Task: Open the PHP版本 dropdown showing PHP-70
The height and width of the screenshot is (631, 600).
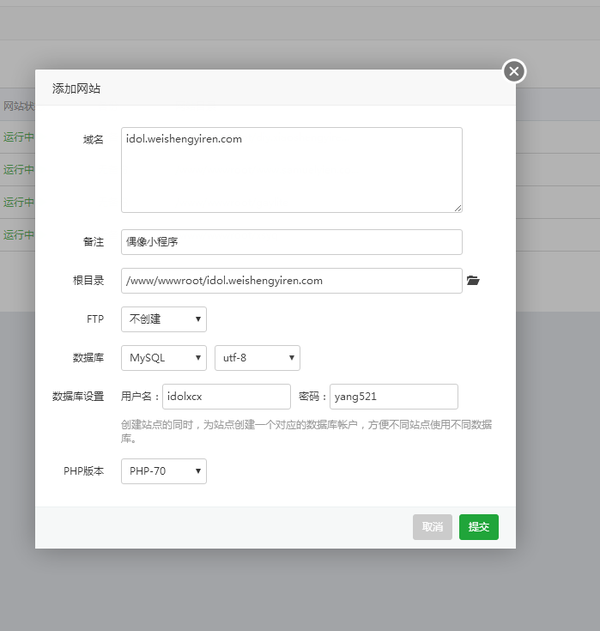Action: tap(164, 471)
